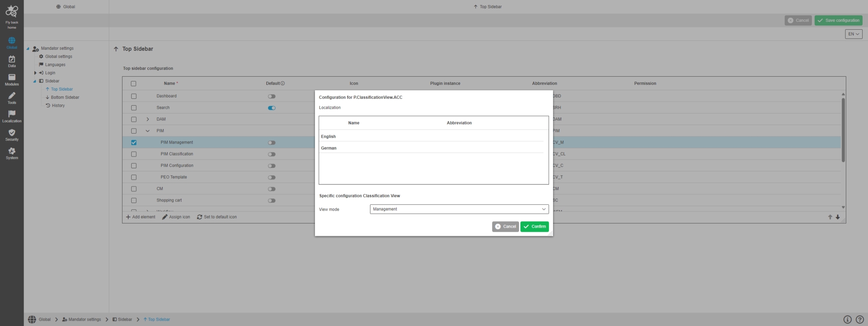Image resolution: width=868 pixels, height=326 pixels.
Task: Open the View mode dropdown
Action: pyautogui.click(x=459, y=209)
